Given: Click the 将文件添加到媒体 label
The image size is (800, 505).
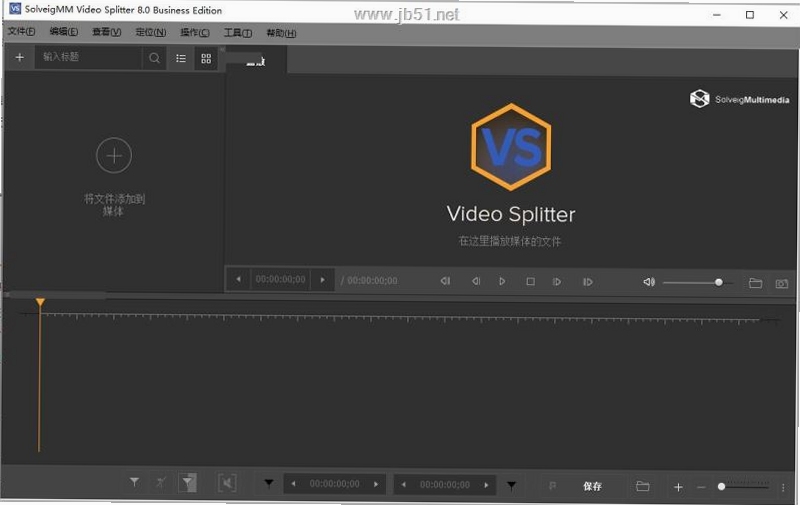Looking at the screenshot, I should [114, 205].
